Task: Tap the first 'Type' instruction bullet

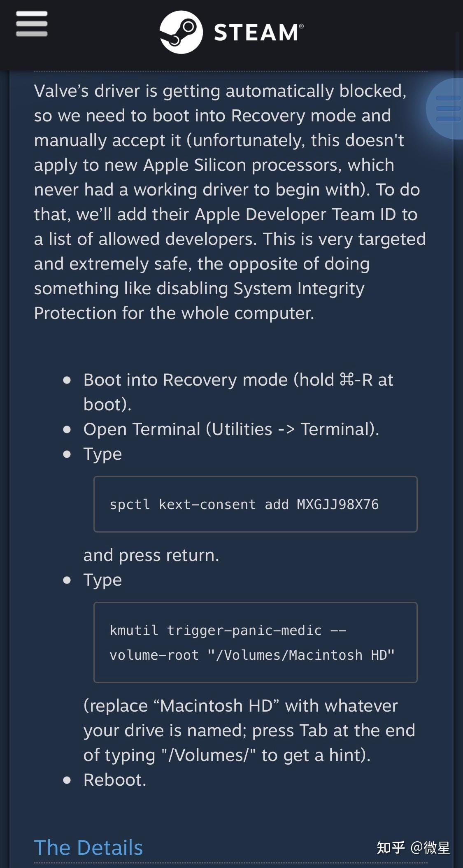Action: pyautogui.click(x=102, y=454)
